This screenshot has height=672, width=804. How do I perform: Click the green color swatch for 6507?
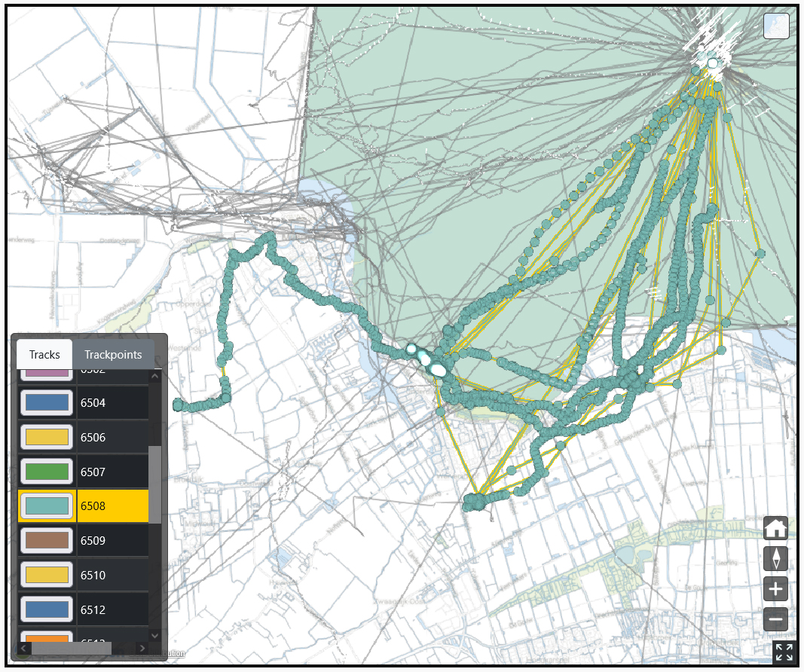click(47, 472)
